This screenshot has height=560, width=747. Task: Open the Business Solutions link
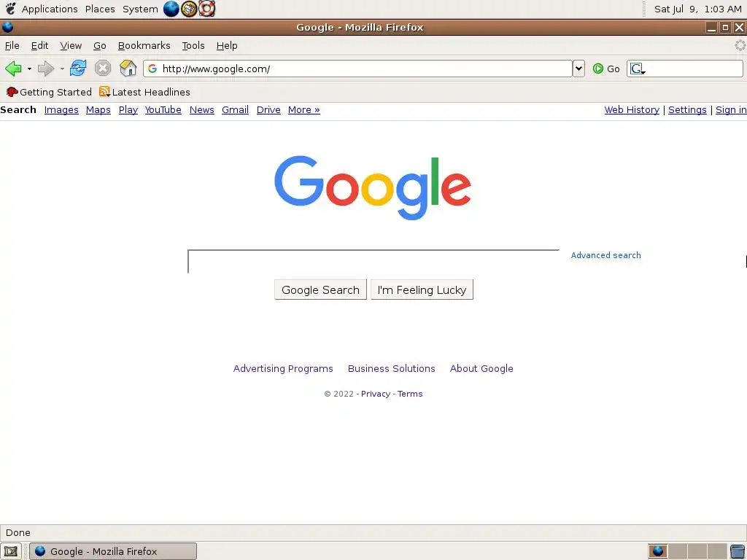pos(391,368)
